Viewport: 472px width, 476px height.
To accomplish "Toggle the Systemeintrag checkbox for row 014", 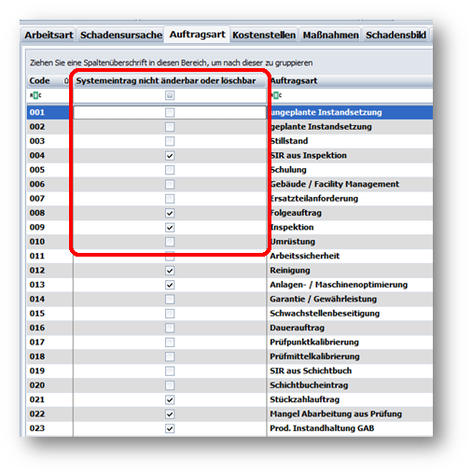I will 170,300.
